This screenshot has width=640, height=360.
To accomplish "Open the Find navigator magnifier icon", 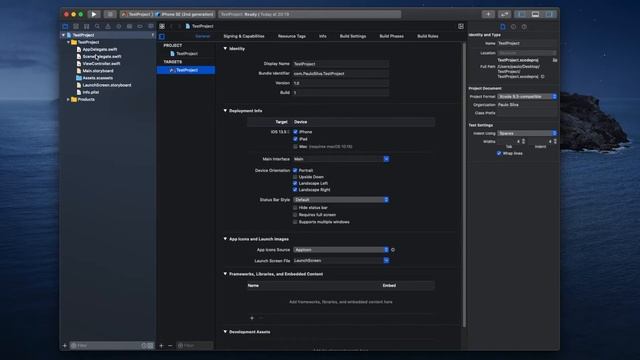I will click(x=97, y=26).
